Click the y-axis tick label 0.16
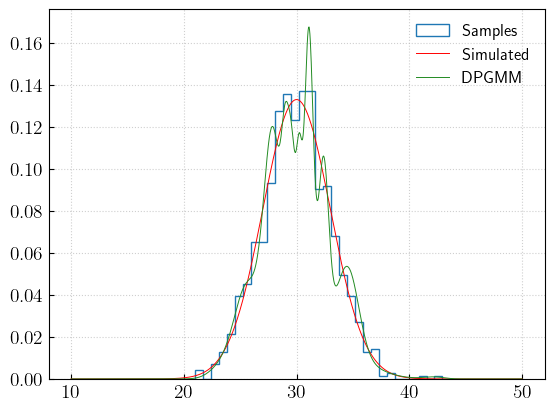554x411 pixels. (26, 44)
